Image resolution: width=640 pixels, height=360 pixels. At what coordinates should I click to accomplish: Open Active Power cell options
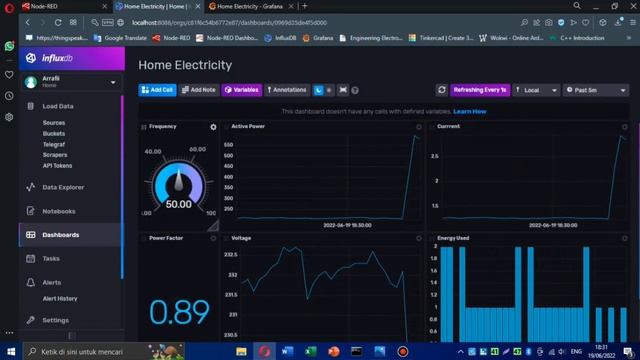[419, 127]
